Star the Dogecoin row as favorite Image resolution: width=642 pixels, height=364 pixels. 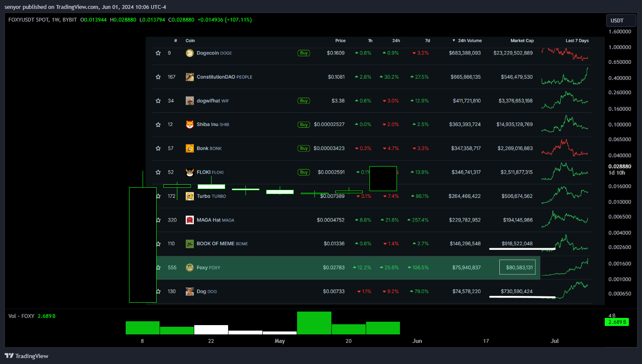pyautogui.click(x=158, y=53)
